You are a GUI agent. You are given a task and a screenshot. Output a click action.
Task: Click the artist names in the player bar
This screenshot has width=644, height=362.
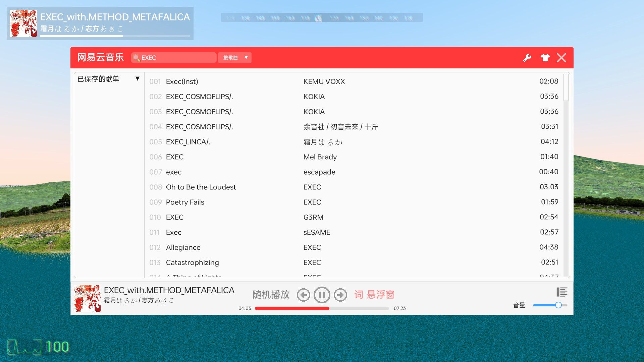[139, 300]
